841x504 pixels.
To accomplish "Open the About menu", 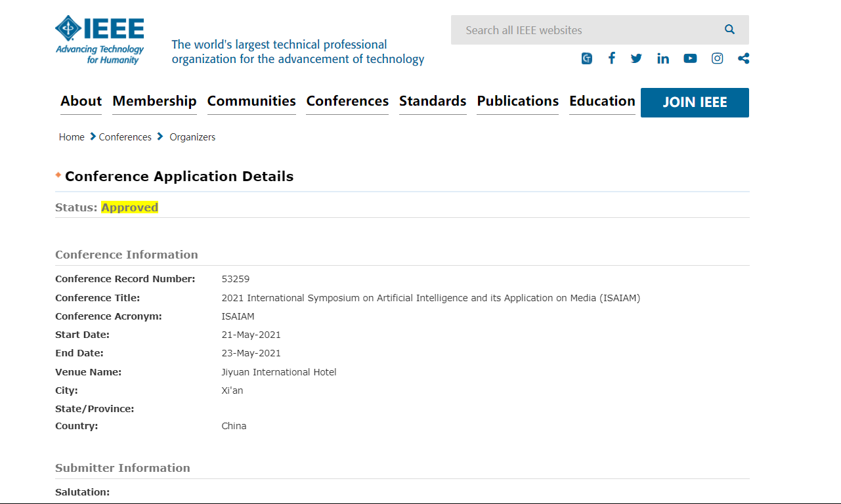I will point(81,101).
